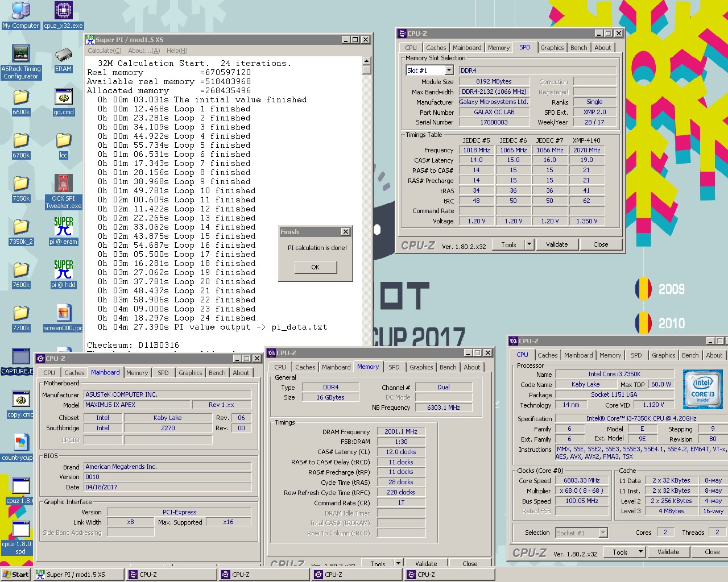Open Help menu in Super PI

[177, 51]
